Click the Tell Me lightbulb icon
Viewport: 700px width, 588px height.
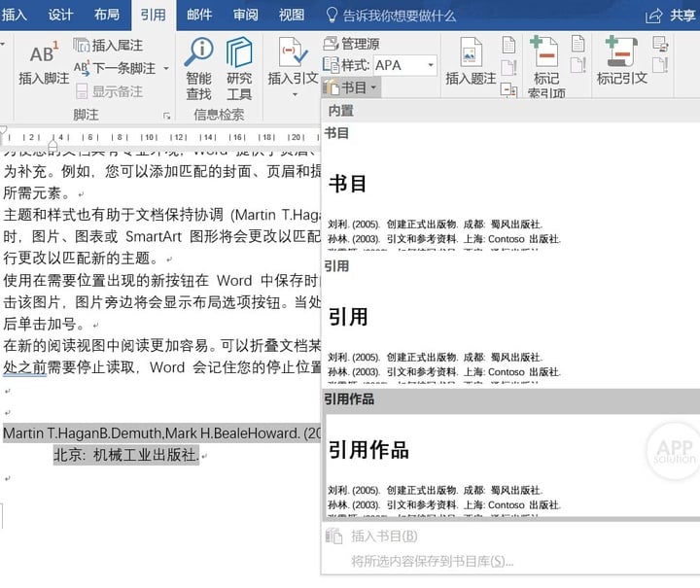[x=332, y=16]
